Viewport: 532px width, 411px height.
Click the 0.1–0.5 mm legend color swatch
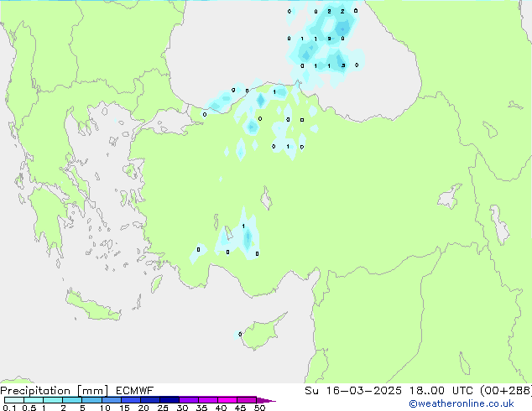[x=14, y=400]
